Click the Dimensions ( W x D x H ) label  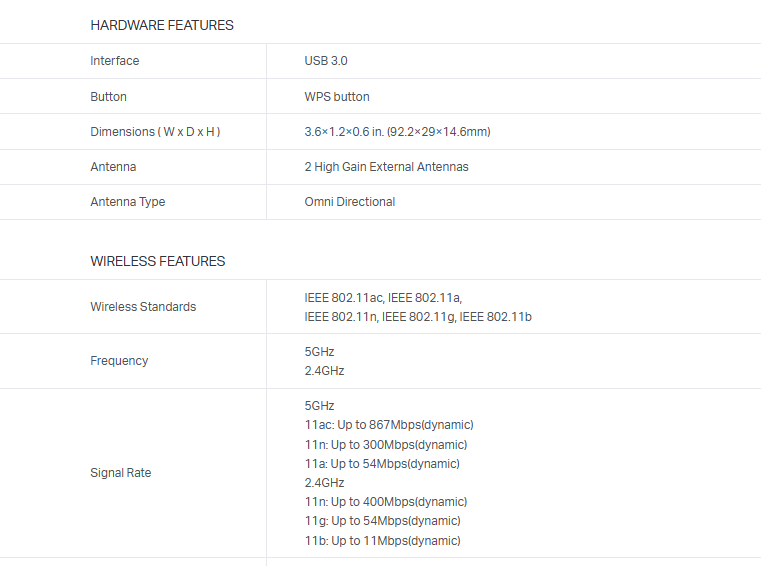click(x=155, y=132)
